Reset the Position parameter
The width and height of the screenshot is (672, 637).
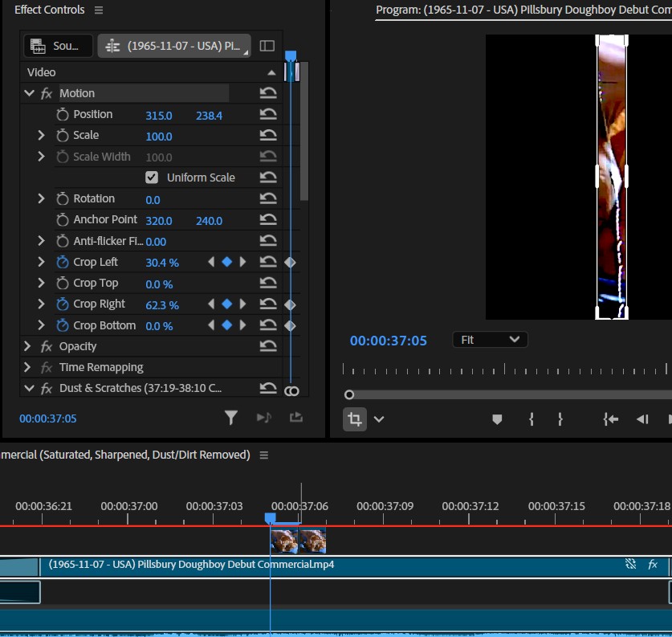(x=268, y=114)
